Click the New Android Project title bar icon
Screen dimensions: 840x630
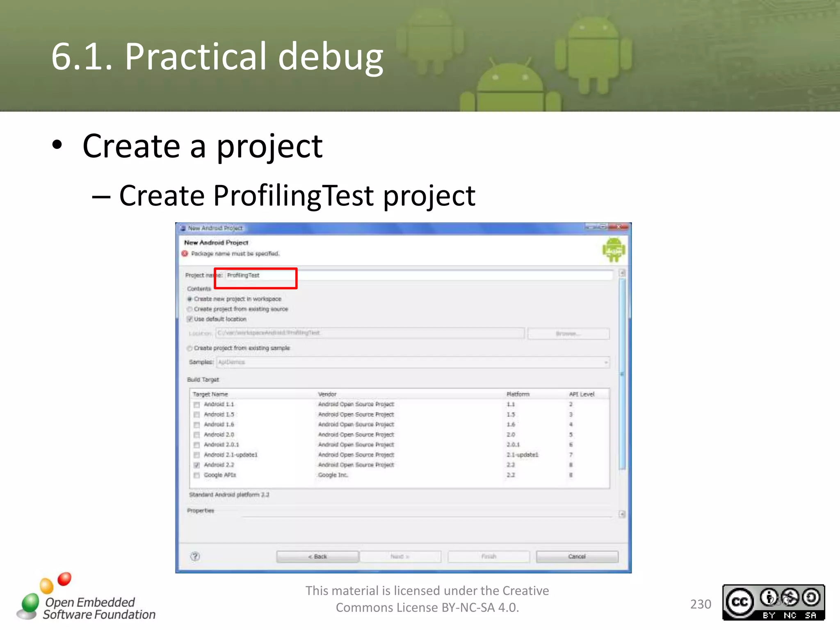183,228
